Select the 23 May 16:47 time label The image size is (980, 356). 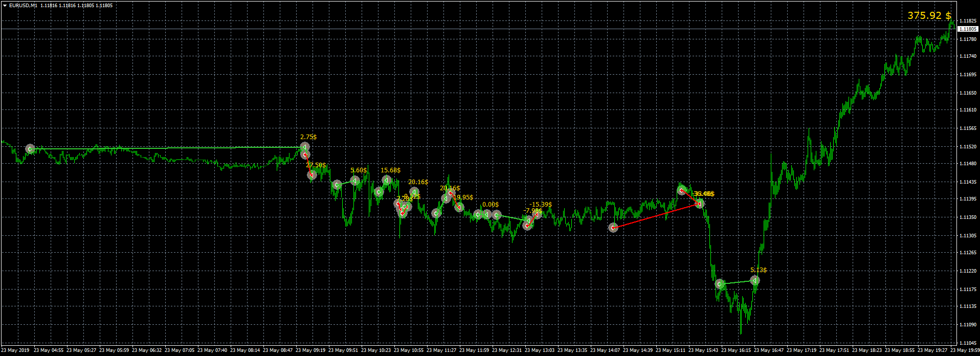pyautogui.click(x=769, y=351)
